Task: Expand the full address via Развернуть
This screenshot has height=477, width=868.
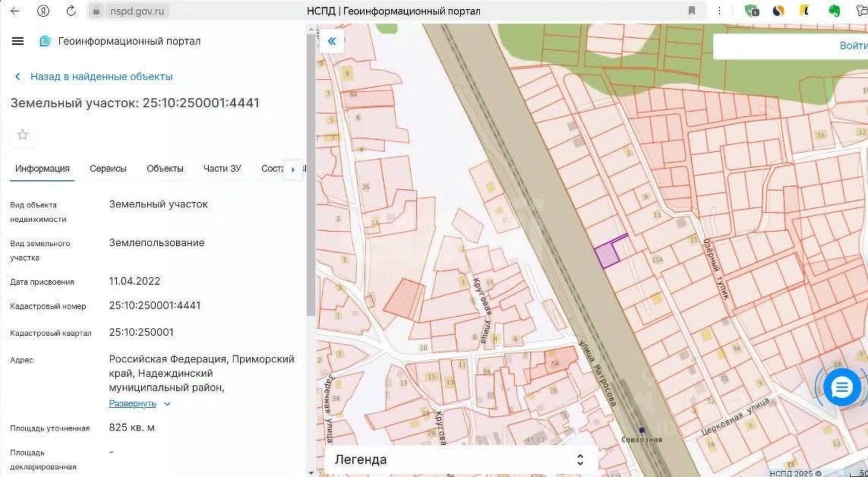Action: point(133,403)
